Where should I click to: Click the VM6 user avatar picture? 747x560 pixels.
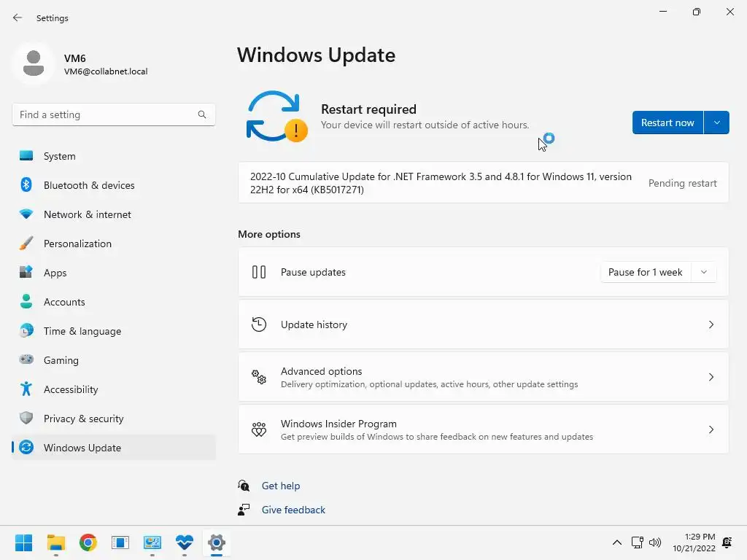coord(34,63)
